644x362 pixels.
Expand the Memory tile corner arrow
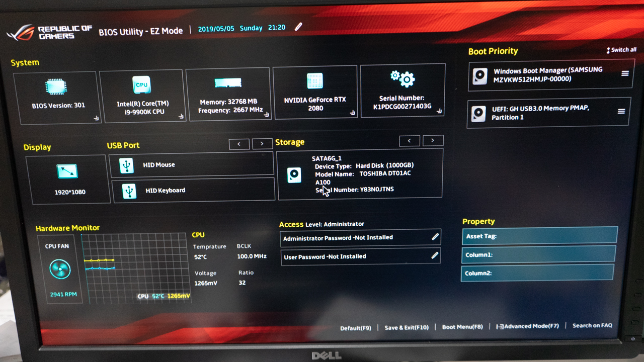pos(267,115)
